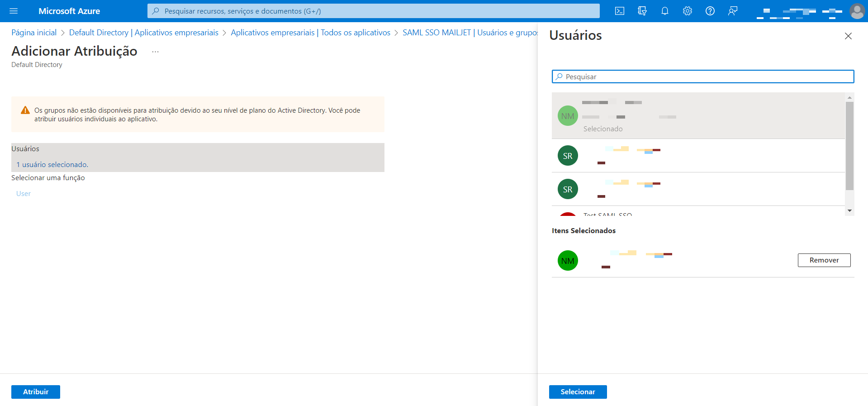Open portal settings gear
Screen dimensions: 868x406
[x=688, y=11]
